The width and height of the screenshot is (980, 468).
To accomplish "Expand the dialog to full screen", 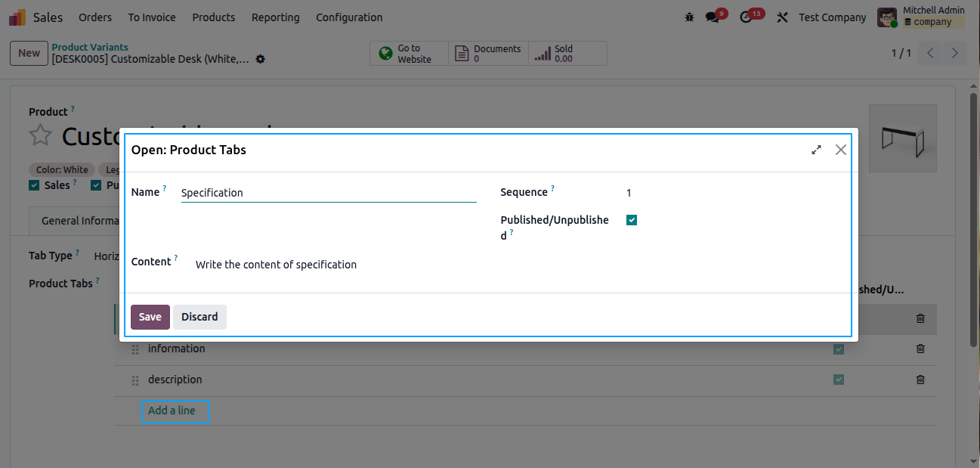I will [816, 150].
